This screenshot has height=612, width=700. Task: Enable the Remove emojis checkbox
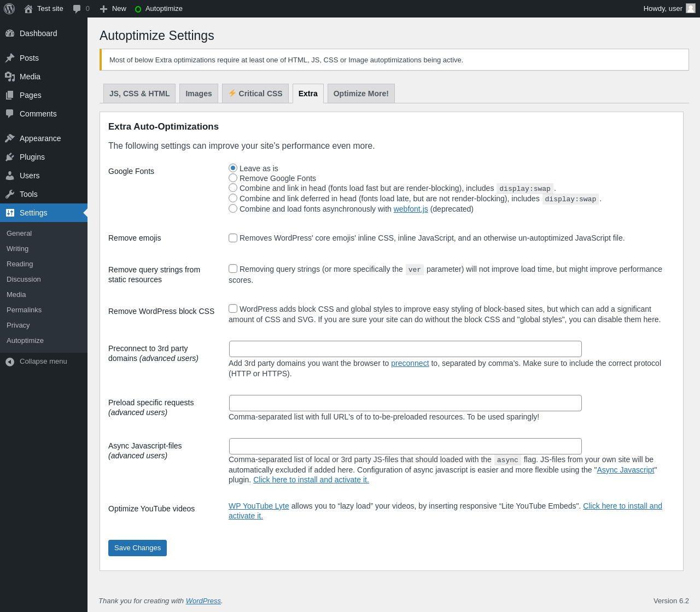click(233, 238)
